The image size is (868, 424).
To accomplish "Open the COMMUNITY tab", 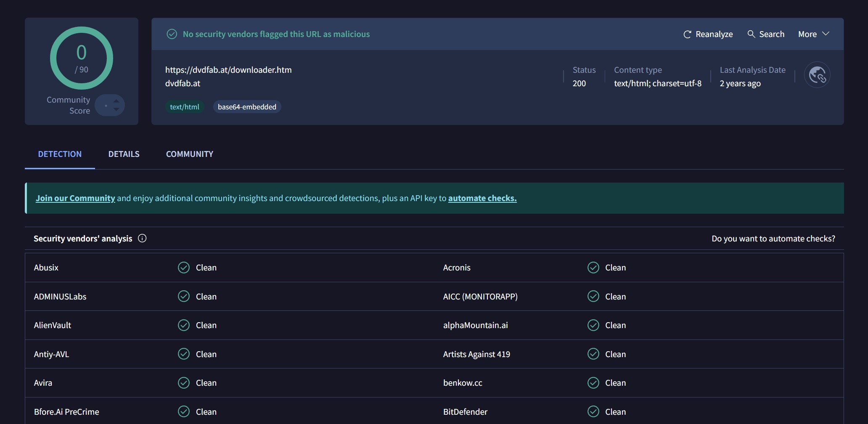I will pyautogui.click(x=189, y=154).
